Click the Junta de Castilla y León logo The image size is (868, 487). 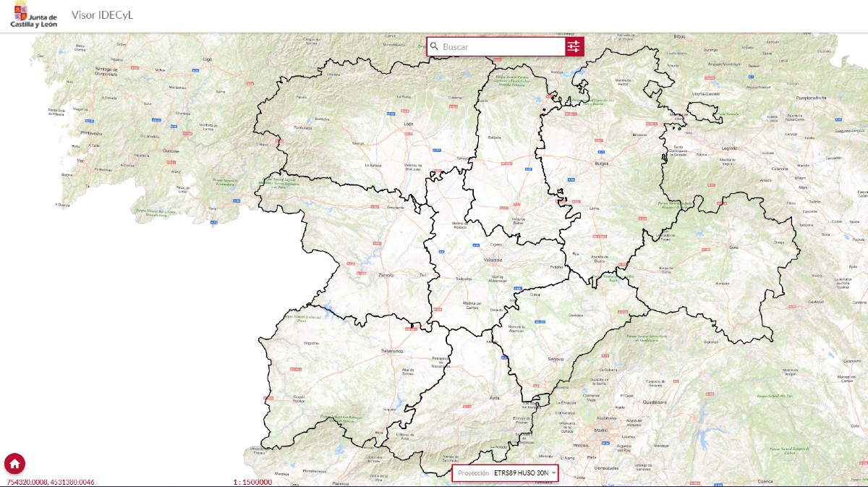(33, 14)
